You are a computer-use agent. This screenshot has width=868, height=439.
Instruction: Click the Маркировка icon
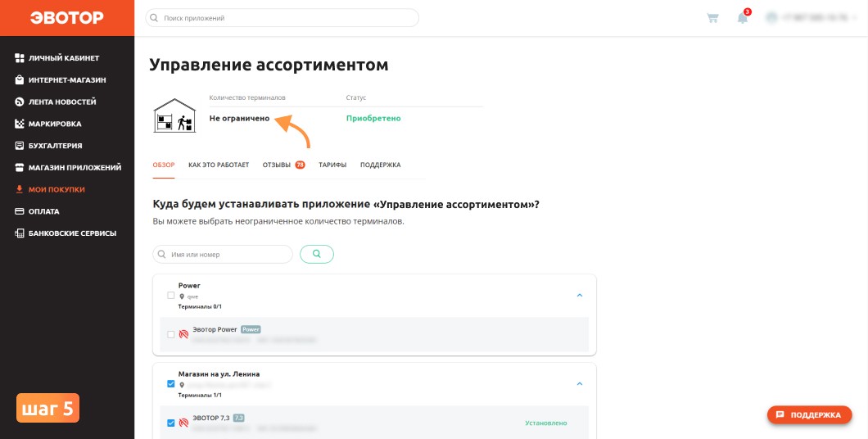(x=20, y=124)
